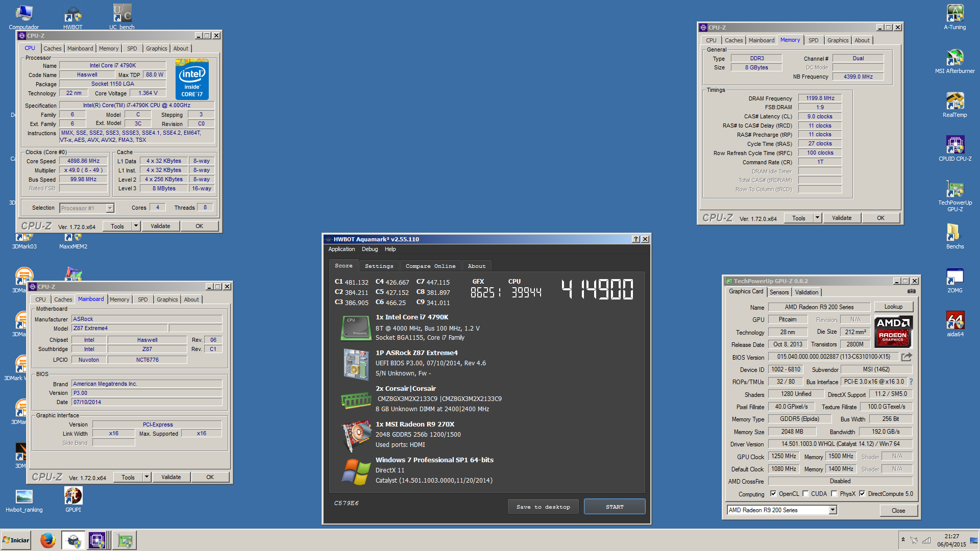Click the Intel Core i7 logo in CPU-Z

pos(192,79)
